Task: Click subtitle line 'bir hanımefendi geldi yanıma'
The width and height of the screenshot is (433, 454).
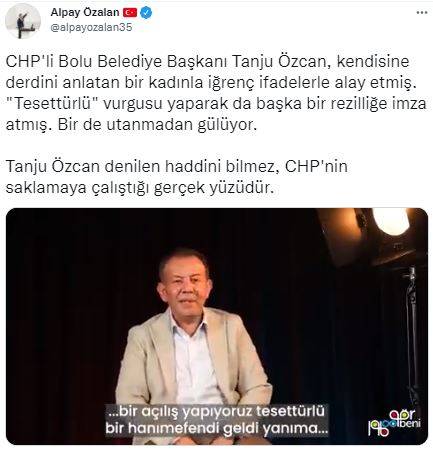Action: pyautogui.click(x=217, y=428)
